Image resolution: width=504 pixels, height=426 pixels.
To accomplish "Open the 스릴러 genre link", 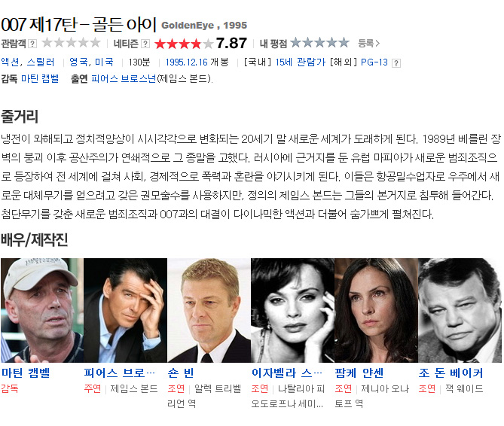I will [41, 62].
